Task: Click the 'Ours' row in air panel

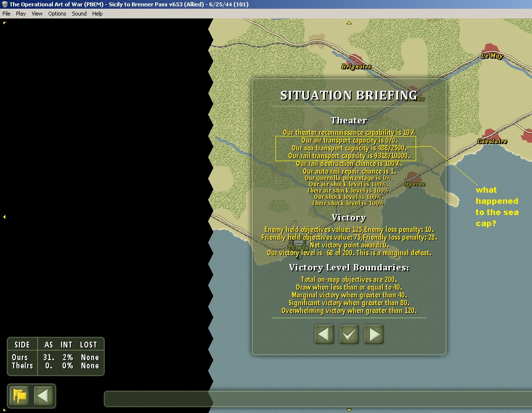Action: click(x=55, y=357)
